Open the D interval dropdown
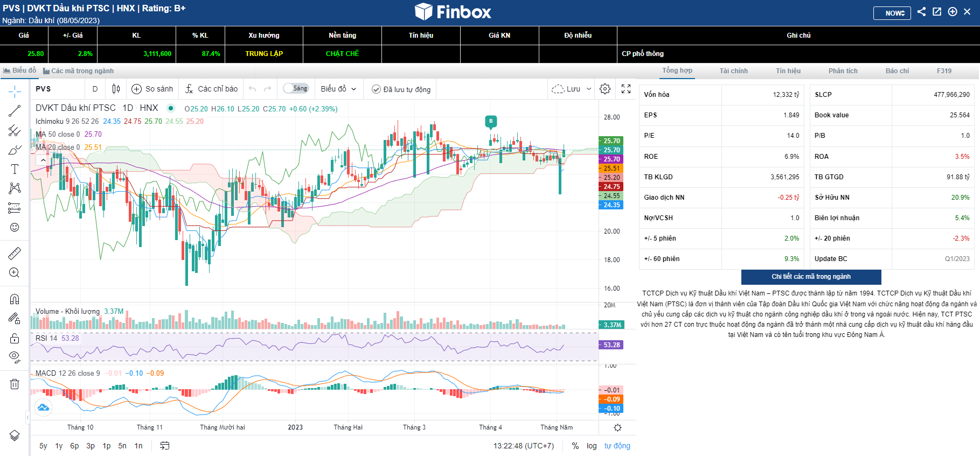This screenshot has height=471, width=980. point(95,89)
